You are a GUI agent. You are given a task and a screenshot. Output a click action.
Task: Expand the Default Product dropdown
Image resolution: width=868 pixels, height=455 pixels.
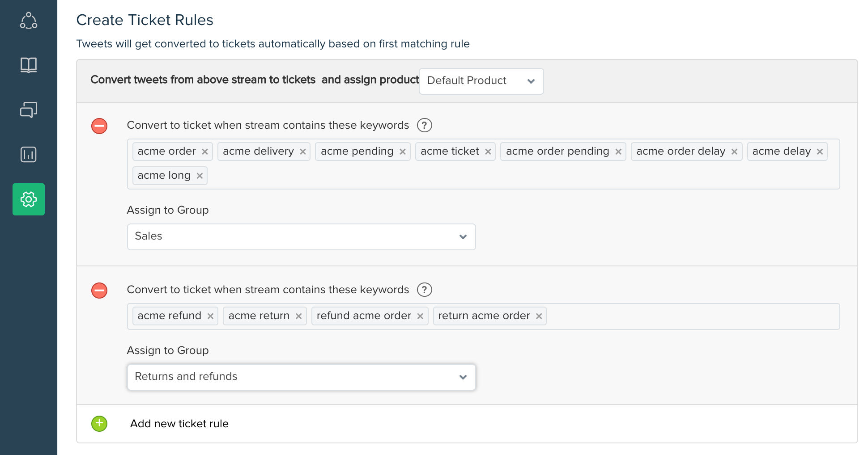[481, 81]
